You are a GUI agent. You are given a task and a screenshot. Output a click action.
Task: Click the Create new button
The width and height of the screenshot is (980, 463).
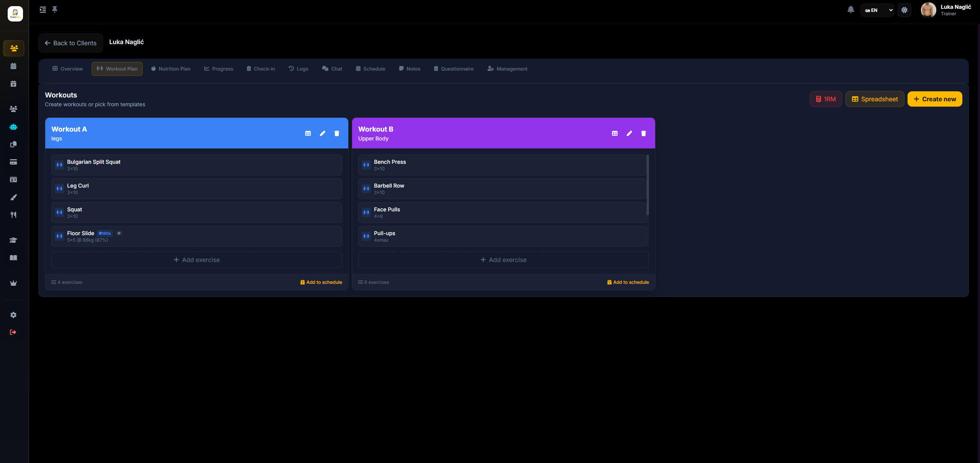(x=935, y=99)
